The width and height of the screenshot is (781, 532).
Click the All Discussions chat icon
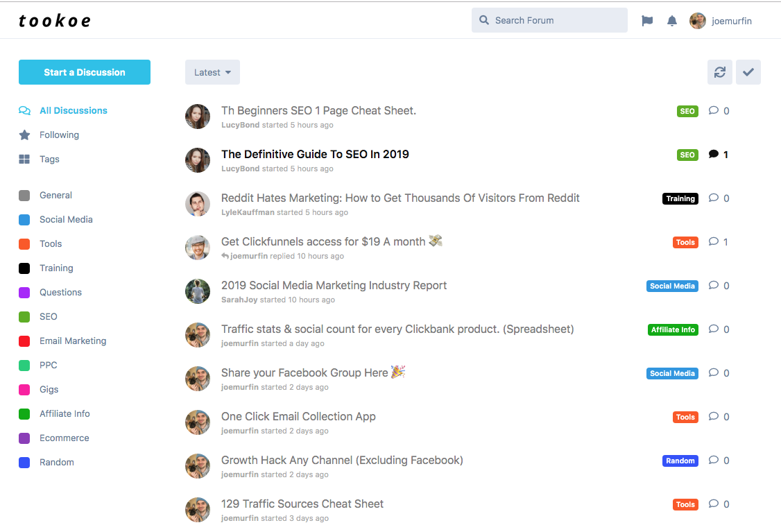pyautogui.click(x=24, y=110)
